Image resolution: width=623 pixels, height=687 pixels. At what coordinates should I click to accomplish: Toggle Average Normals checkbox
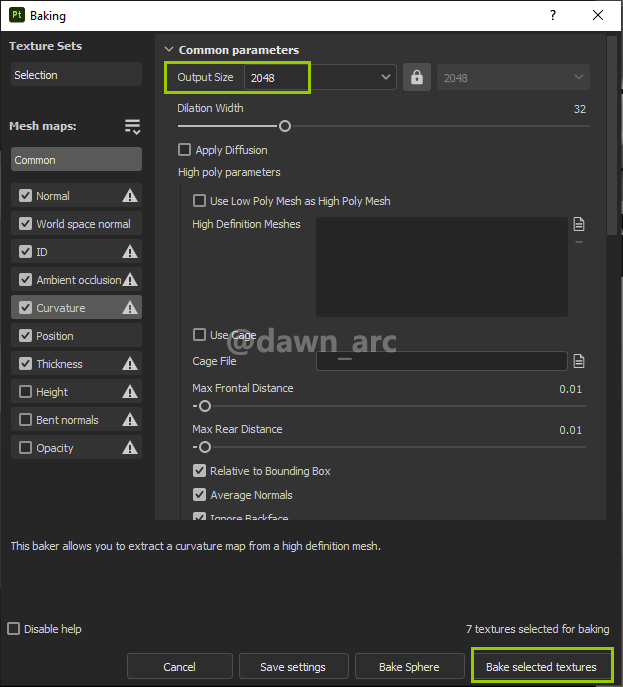coord(199,495)
